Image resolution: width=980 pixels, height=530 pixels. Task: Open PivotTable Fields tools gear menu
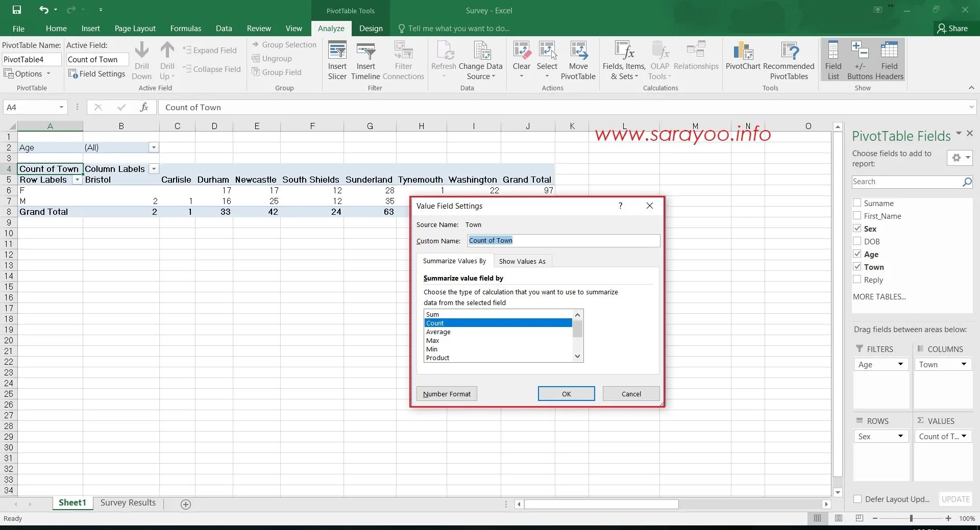(960, 158)
